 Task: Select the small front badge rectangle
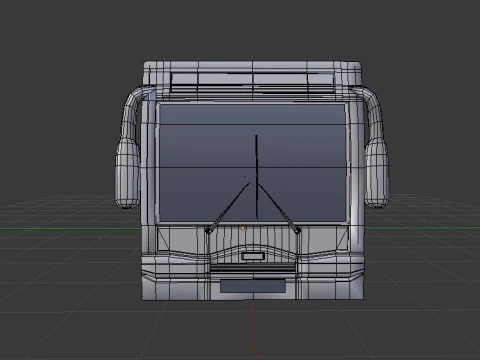tap(253, 256)
